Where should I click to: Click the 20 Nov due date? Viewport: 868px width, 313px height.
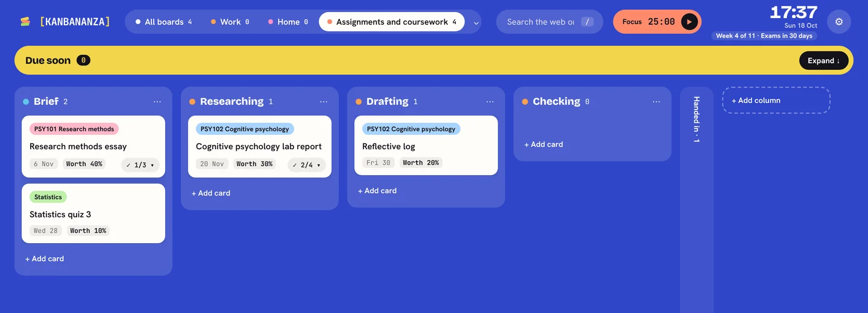click(212, 164)
